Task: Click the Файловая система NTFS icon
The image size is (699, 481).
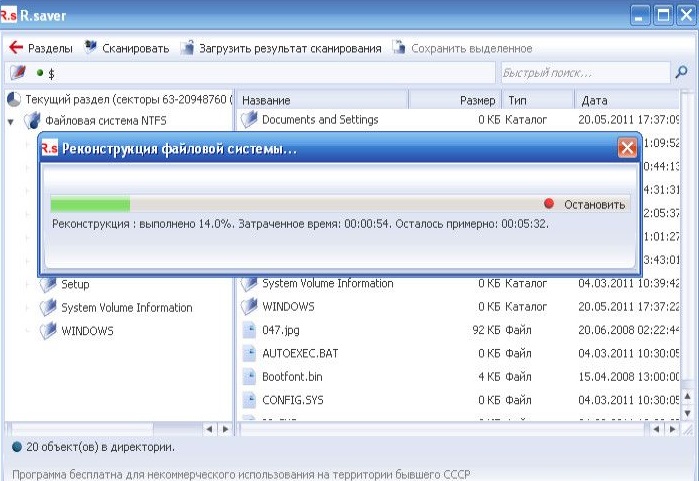Action: click(x=32, y=120)
